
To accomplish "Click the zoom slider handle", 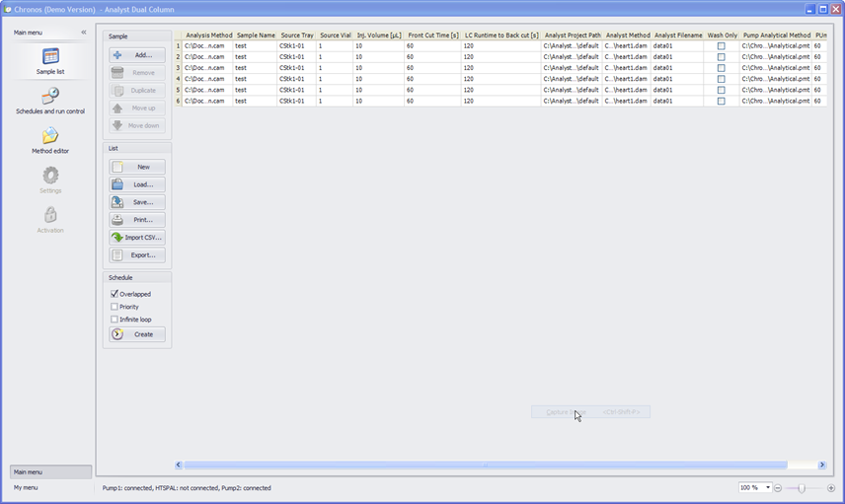I will tap(802, 488).
